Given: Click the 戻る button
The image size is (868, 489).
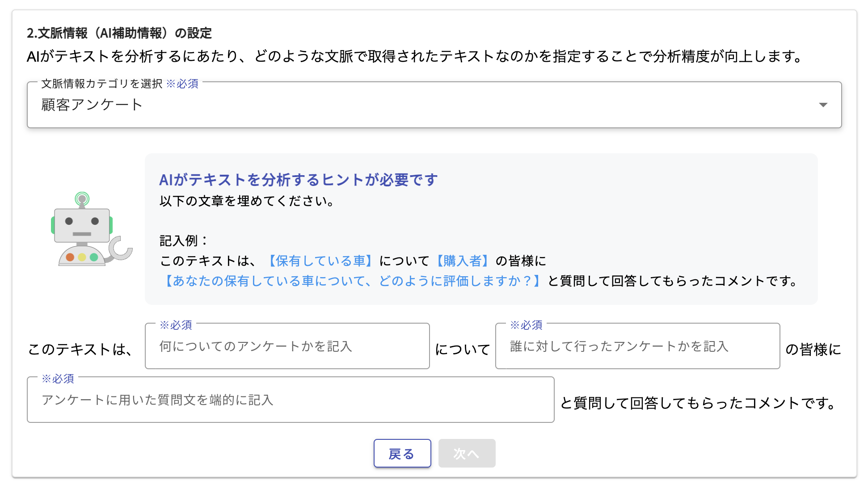Looking at the screenshot, I should pos(402,453).
